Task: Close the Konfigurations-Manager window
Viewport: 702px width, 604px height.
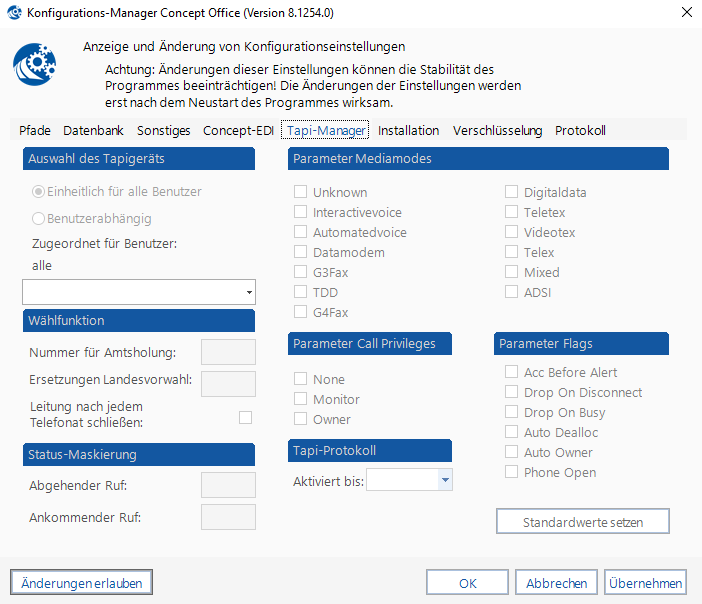Action: [x=685, y=13]
